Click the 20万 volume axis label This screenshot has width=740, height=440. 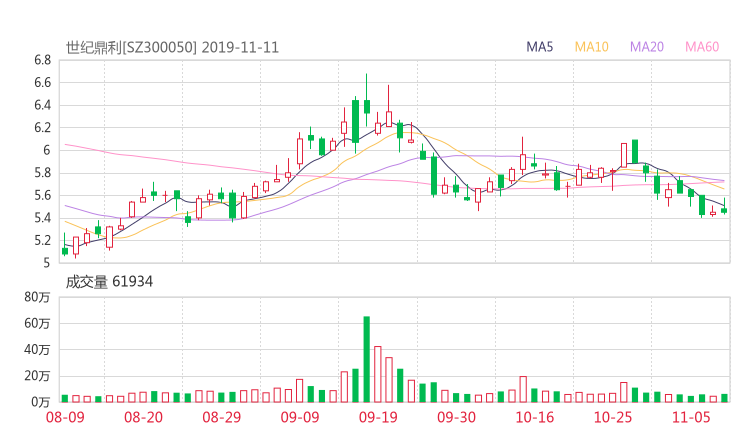click(37, 376)
